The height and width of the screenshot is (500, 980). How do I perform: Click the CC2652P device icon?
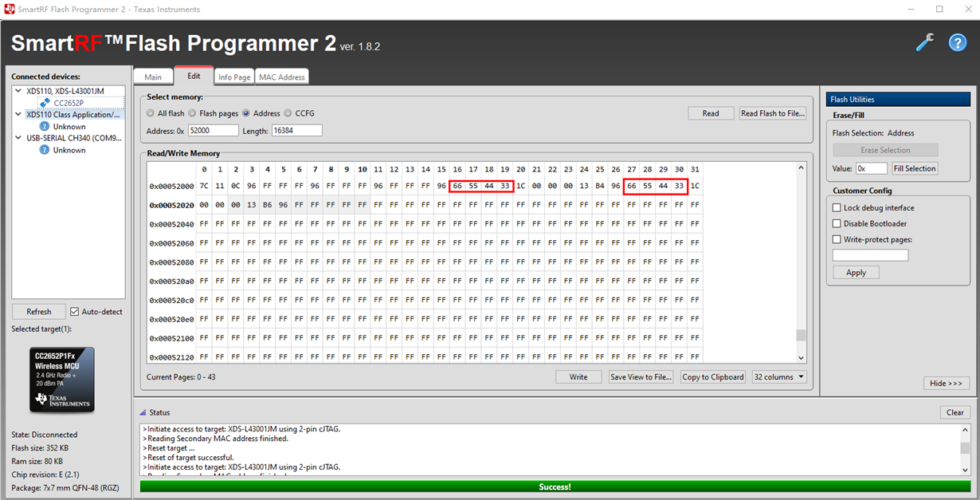coord(45,103)
